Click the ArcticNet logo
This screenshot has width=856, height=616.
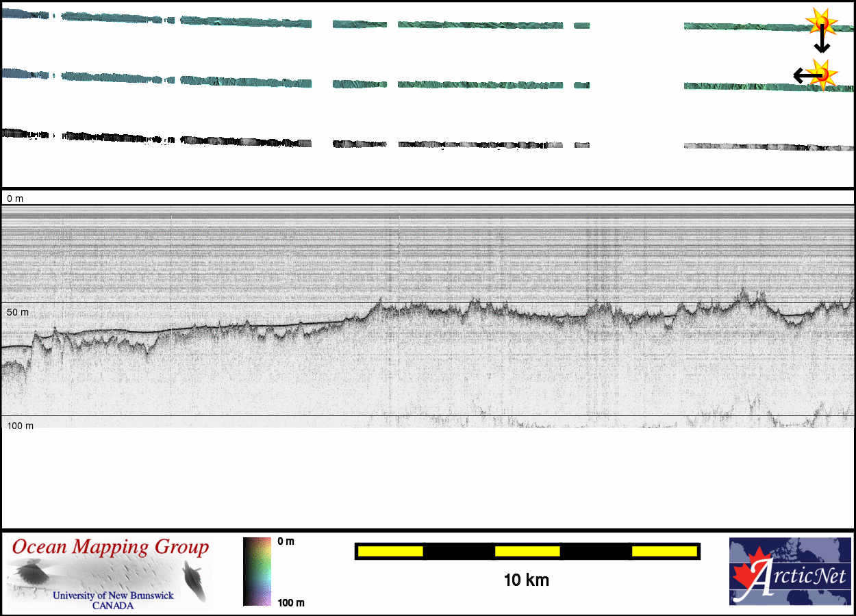[x=790, y=572]
